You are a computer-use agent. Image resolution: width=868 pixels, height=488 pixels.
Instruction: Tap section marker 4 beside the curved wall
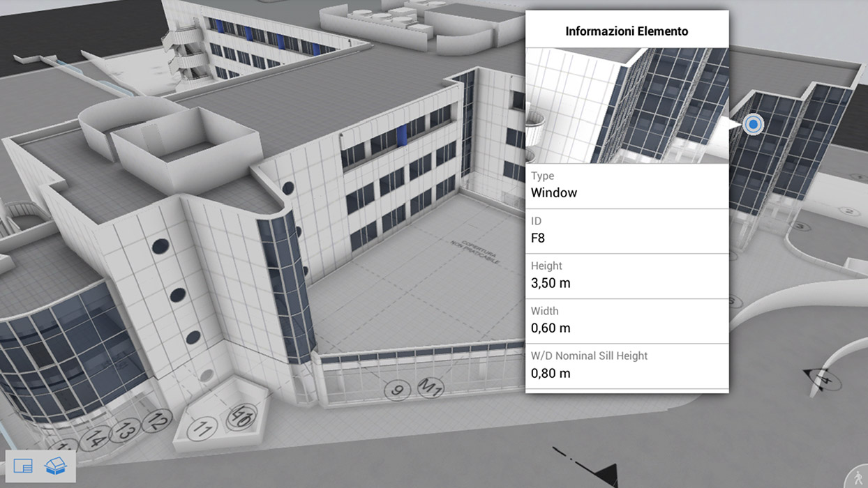823,380
